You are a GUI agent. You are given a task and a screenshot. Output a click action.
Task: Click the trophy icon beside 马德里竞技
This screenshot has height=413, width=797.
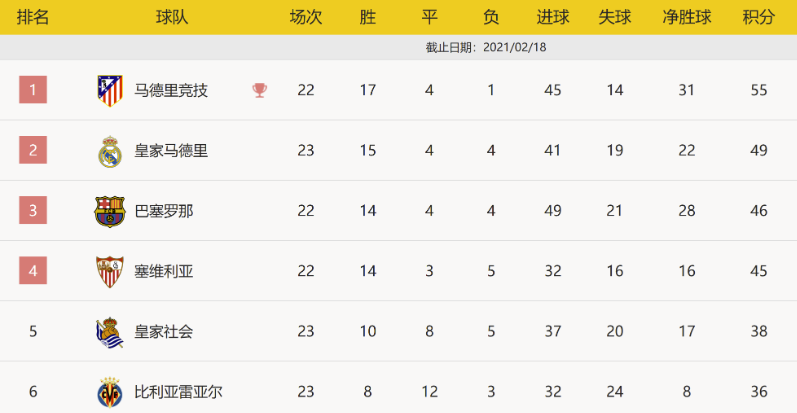pyautogui.click(x=260, y=91)
